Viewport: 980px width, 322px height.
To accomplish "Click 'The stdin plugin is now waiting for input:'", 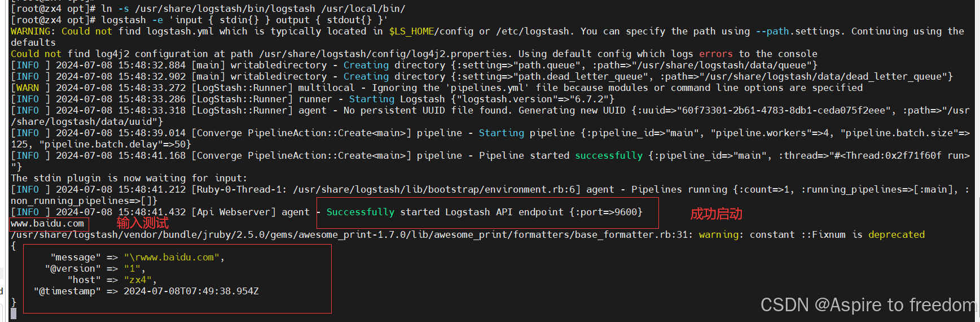I will click(x=129, y=178).
